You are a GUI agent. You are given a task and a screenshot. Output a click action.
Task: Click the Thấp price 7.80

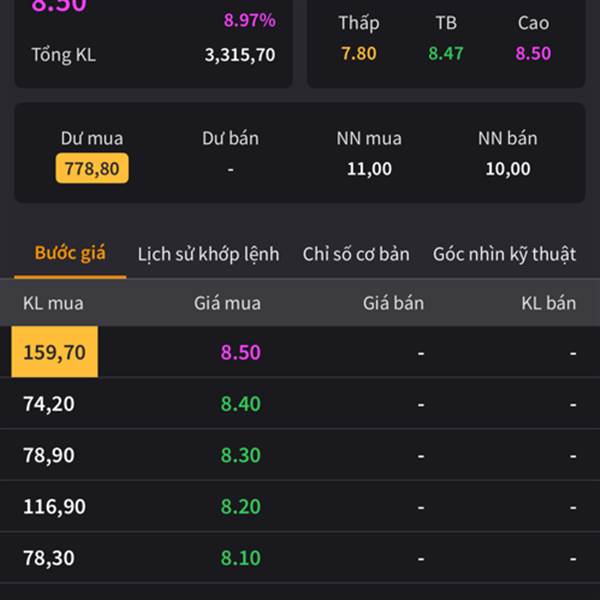point(359,53)
